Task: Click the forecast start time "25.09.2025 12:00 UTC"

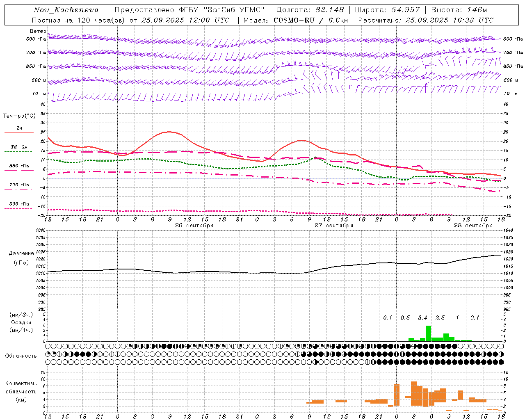Action: click(185, 20)
